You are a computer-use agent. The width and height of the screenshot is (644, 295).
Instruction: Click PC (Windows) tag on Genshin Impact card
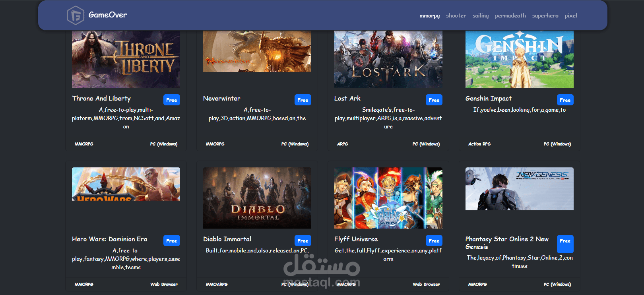(x=557, y=144)
